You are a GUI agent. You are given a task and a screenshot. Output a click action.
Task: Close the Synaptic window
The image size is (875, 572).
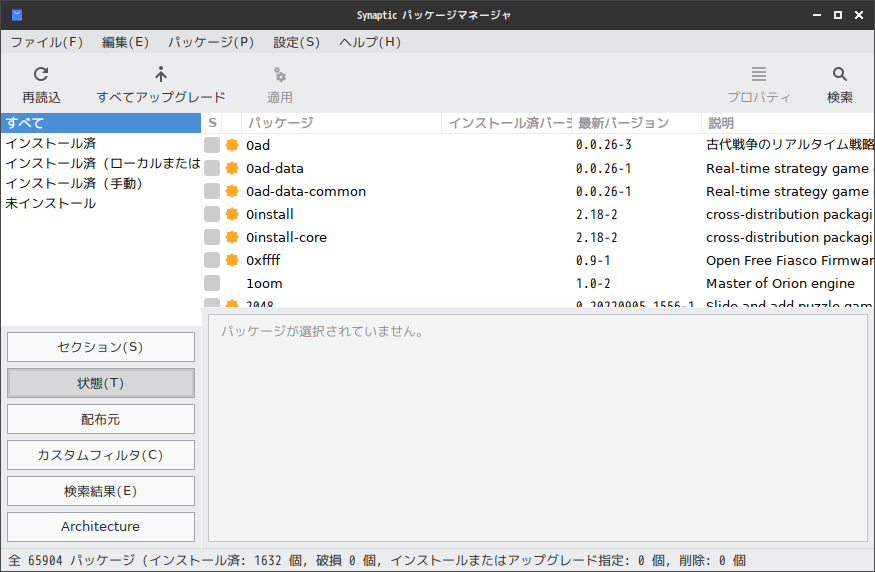pyautogui.click(x=859, y=15)
